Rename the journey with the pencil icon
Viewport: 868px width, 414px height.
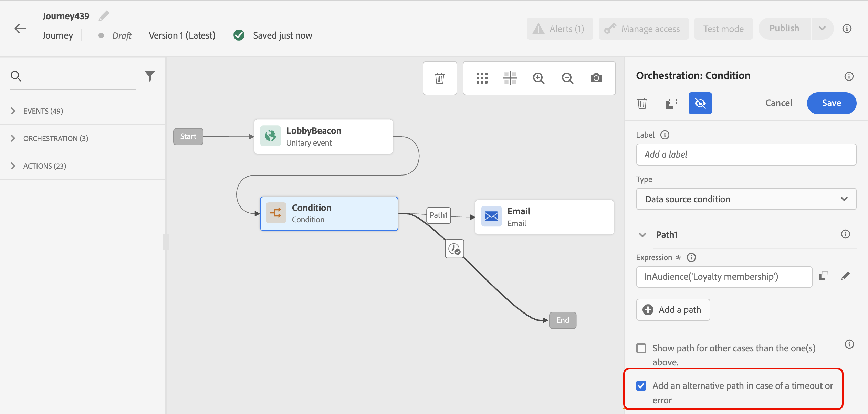[x=104, y=16]
